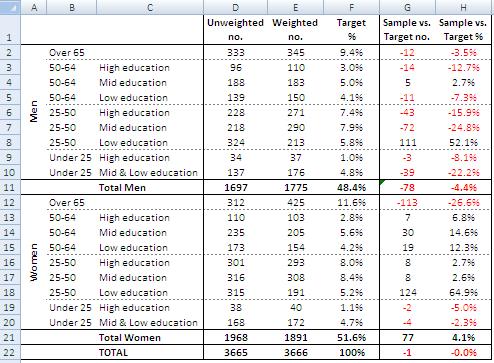Screen dimensions: 494x363
Task: Click the Select All corner button
Action: pos(10,7)
